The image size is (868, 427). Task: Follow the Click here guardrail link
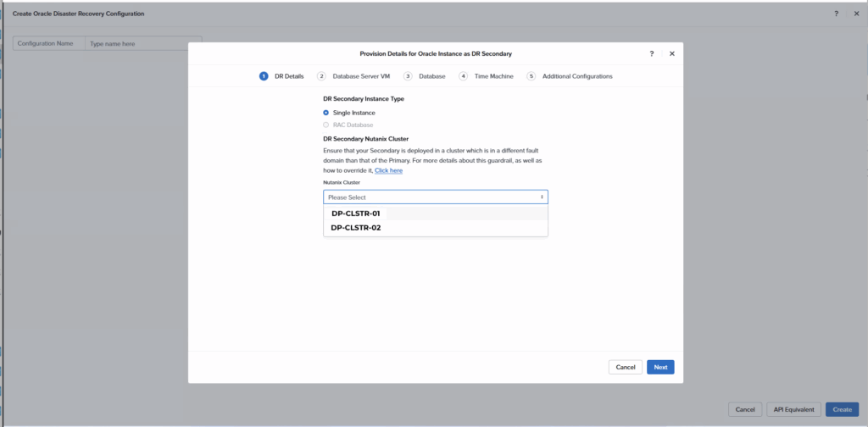[x=388, y=170]
